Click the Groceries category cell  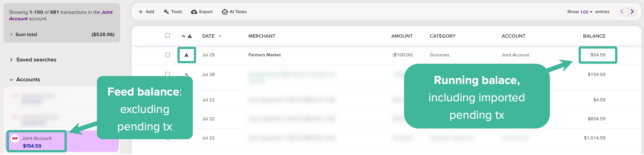pyautogui.click(x=439, y=55)
